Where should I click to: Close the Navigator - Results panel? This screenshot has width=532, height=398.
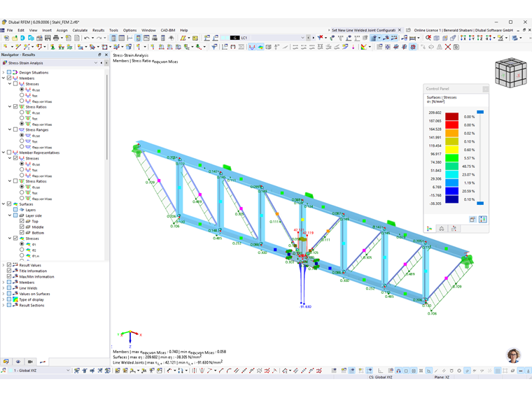[106, 55]
